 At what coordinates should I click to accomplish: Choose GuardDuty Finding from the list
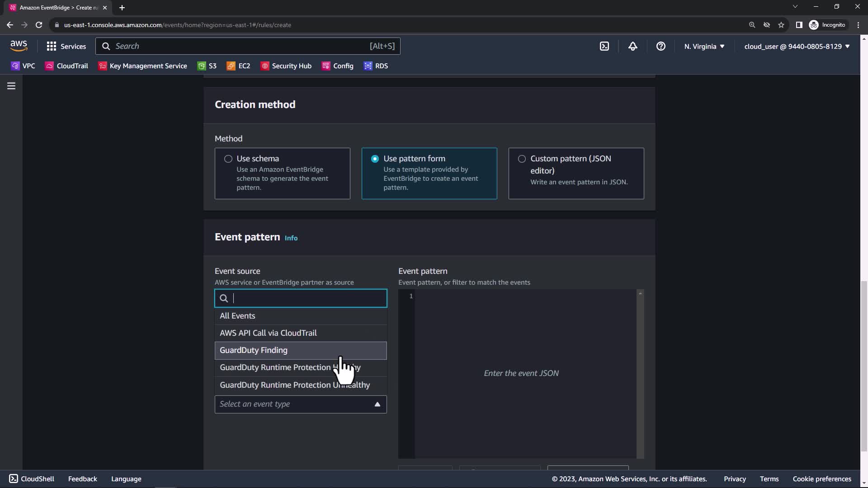click(x=254, y=350)
